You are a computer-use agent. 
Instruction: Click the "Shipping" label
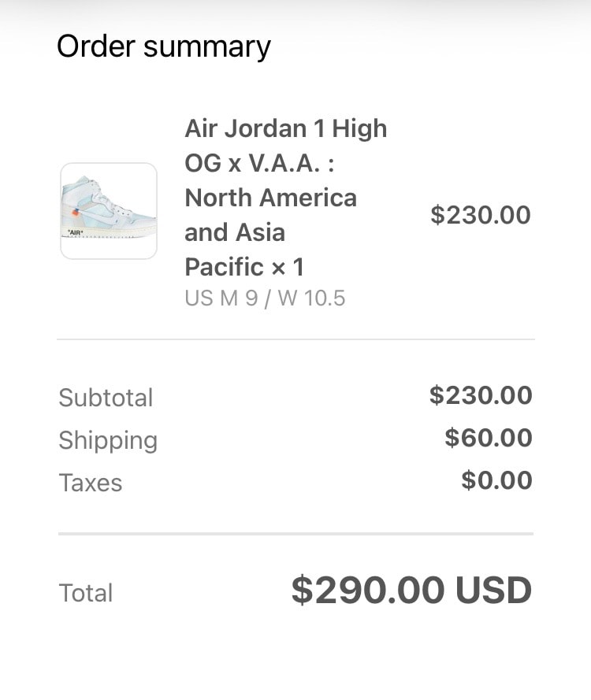[x=108, y=440]
